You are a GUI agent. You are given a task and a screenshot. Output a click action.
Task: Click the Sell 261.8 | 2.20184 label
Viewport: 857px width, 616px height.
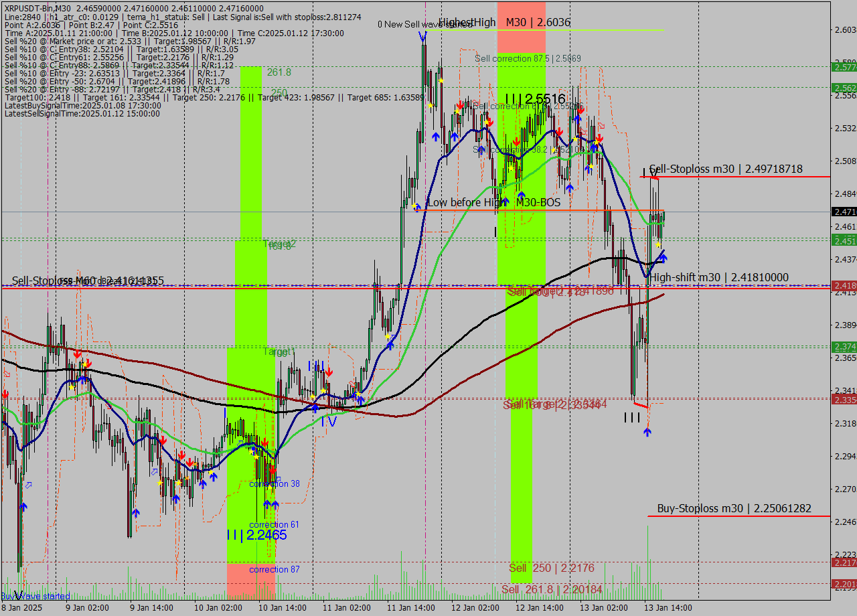pos(552,589)
